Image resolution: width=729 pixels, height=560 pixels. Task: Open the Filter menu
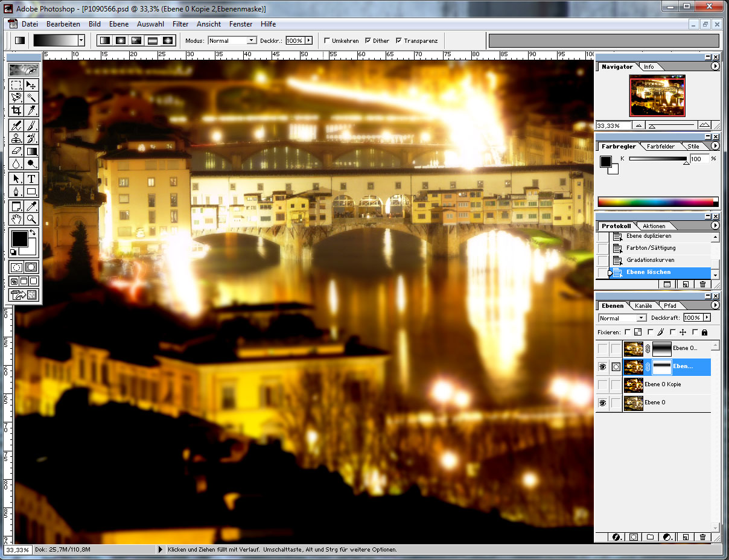[x=180, y=24]
